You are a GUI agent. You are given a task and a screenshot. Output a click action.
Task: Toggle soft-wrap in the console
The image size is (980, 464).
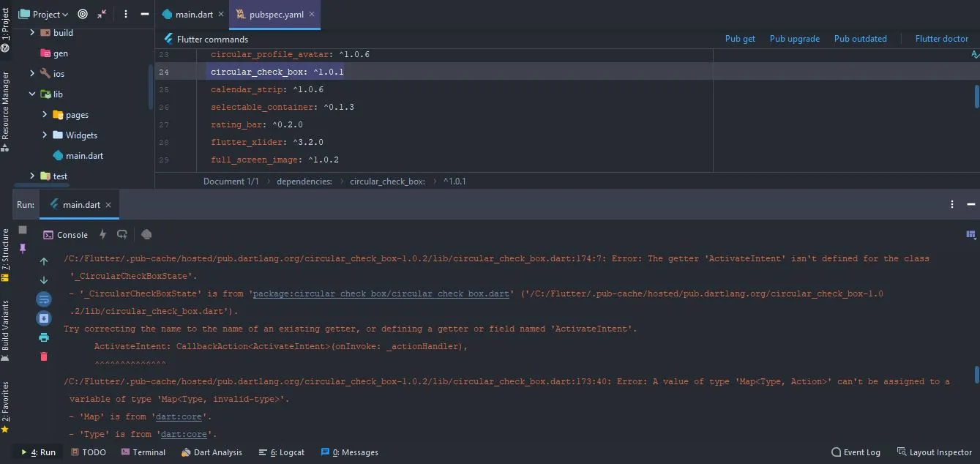pos(44,299)
